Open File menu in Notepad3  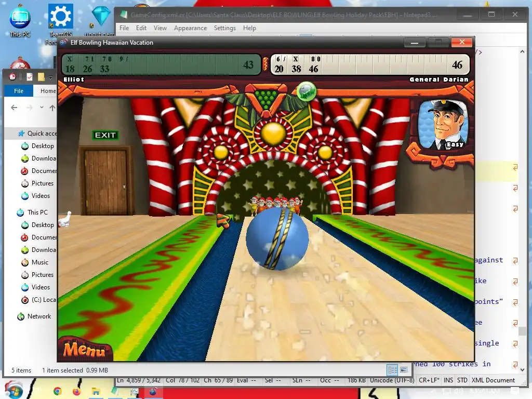[x=124, y=28]
